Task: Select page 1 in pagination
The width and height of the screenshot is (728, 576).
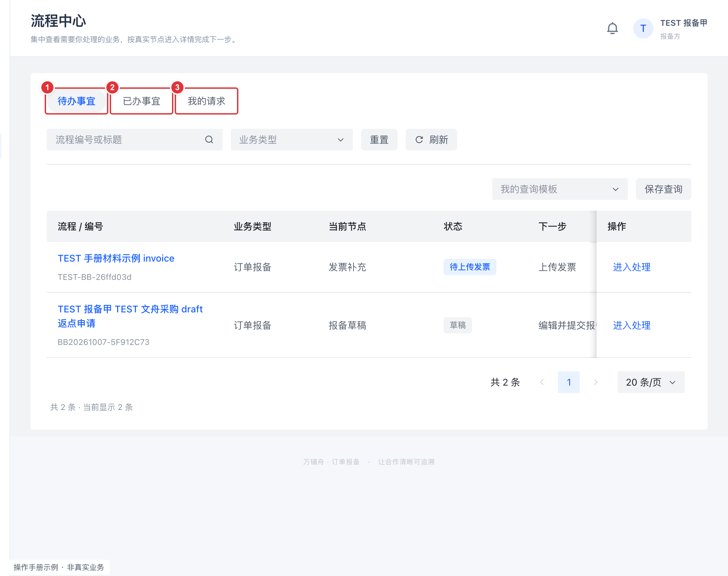Action: point(569,382)
